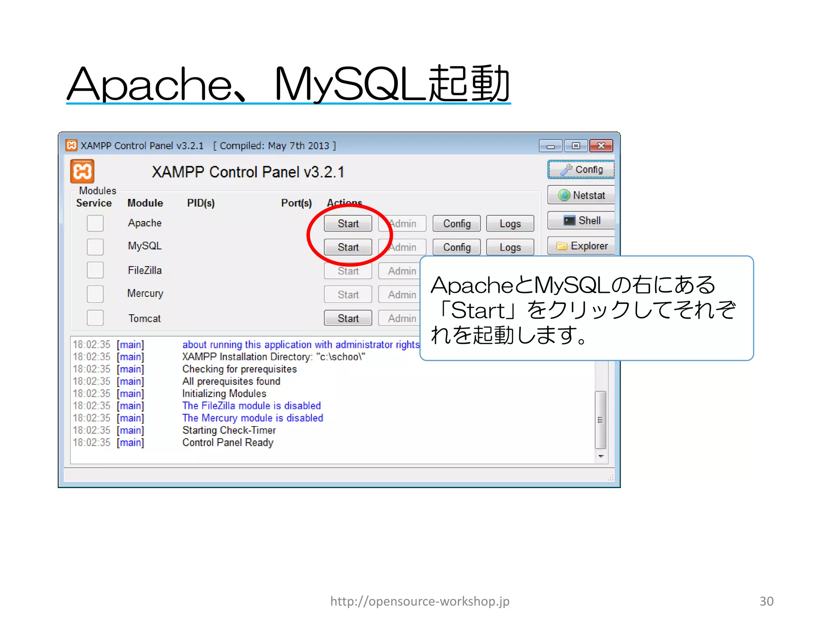
Task: Start the FileZilla module
Action: [x=348, y=271]
